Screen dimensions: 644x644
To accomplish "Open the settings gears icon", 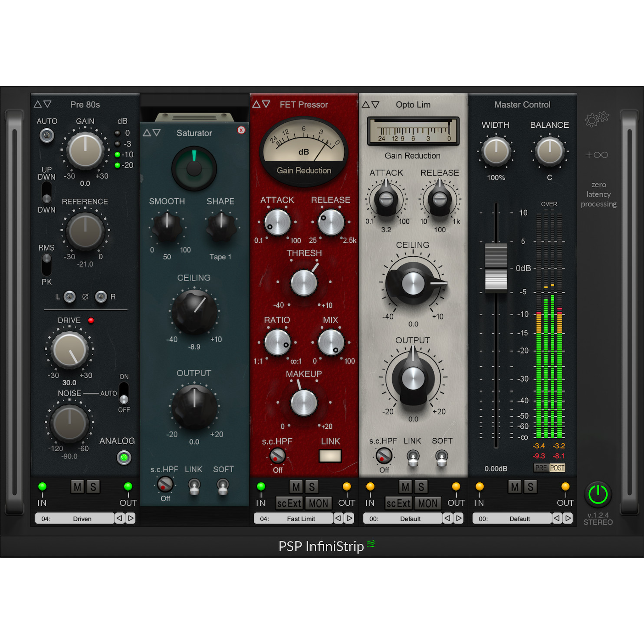I will point(596,119).
